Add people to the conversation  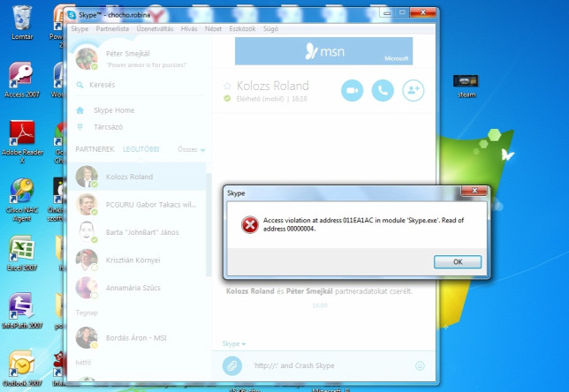pyautogui.click(x=413, y=90)
